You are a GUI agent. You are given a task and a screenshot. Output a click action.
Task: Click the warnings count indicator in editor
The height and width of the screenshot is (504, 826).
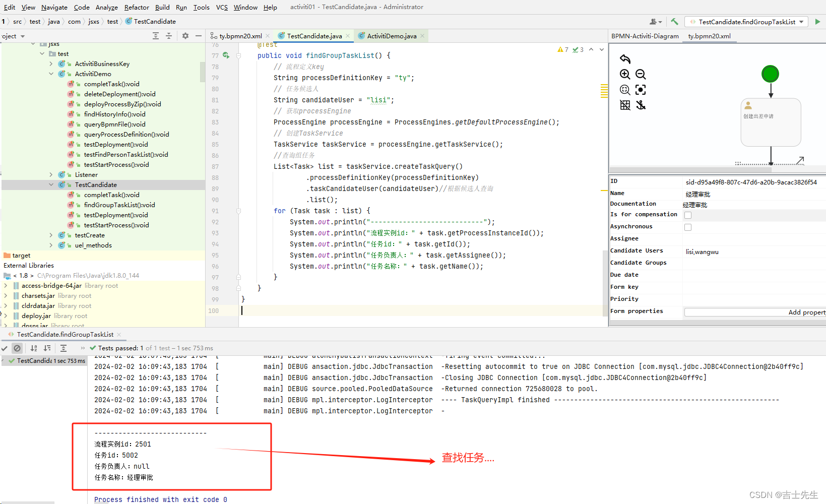click(563, 49)
